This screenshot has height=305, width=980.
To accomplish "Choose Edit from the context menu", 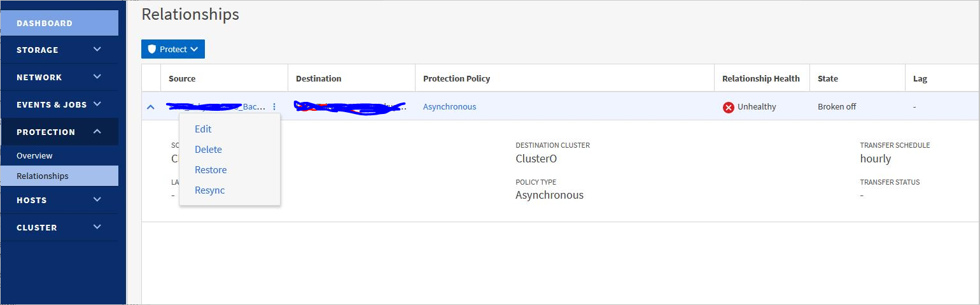I will 203,129.
